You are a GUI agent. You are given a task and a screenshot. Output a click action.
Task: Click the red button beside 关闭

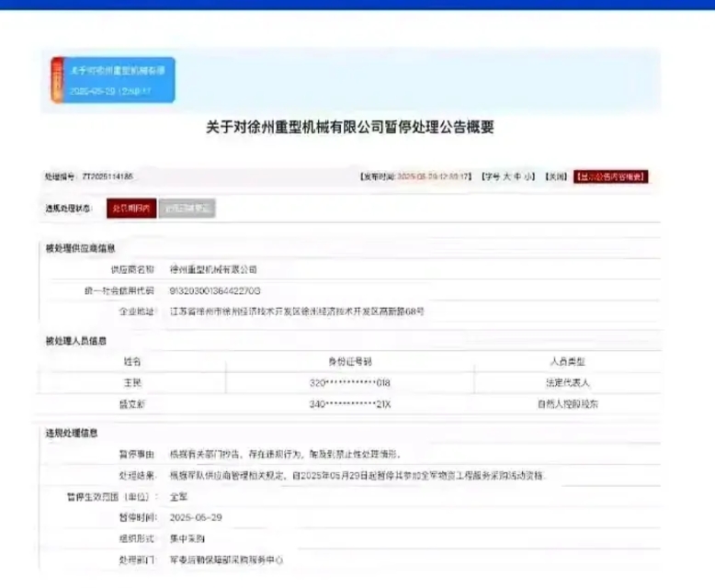[611, 176]
